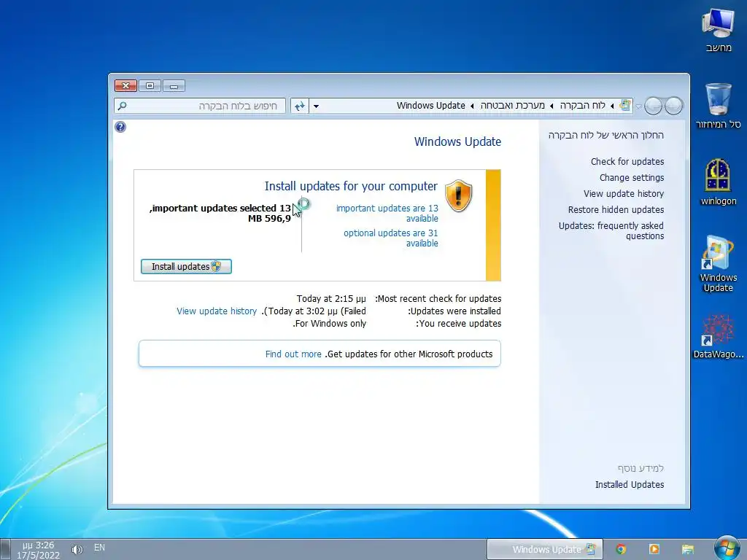Screen dimensions: 747x560
Task: Minimize the Windows Update window
Action: point(174,86)
